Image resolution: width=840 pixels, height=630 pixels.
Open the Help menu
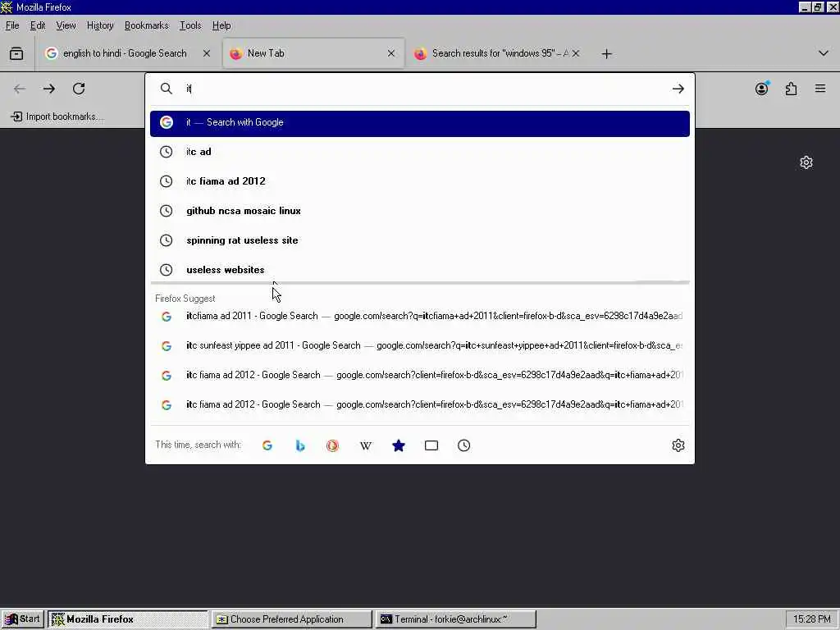[x=221, y=25]
